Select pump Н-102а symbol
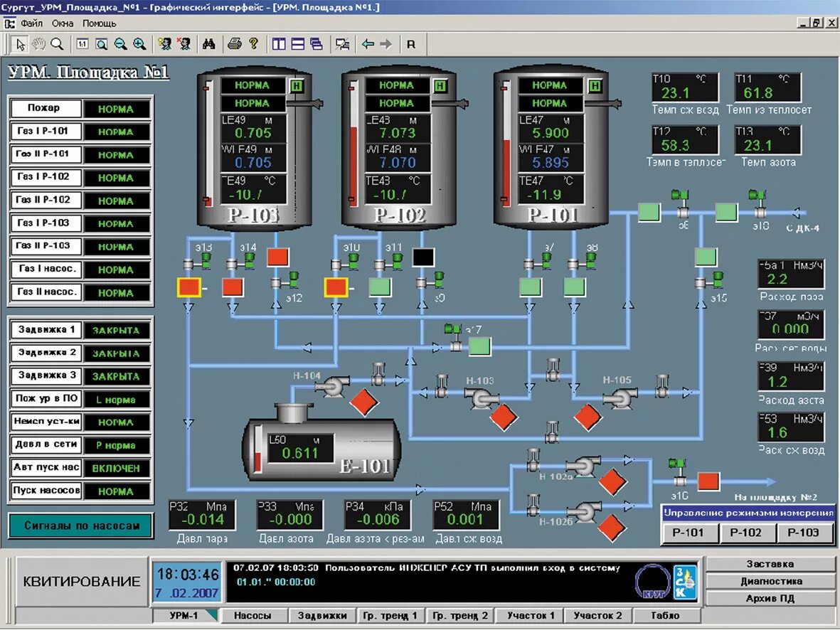 [x=583, y=466]
